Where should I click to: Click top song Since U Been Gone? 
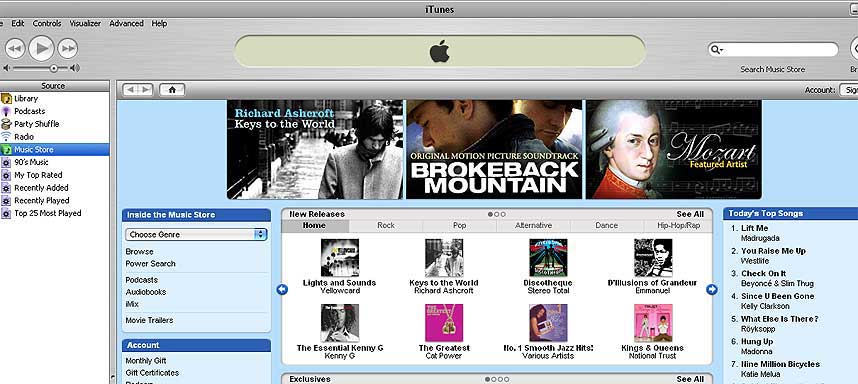(x=778, y=296)
